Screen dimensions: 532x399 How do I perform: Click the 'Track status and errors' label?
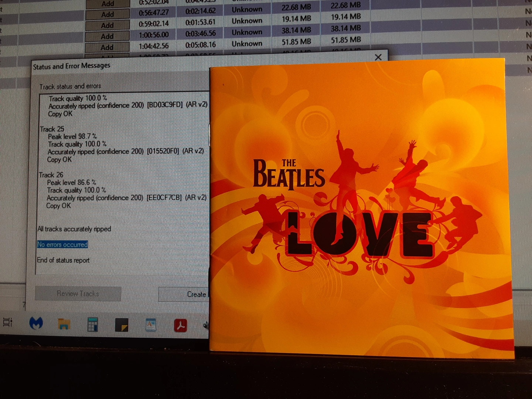coord(70,86)
